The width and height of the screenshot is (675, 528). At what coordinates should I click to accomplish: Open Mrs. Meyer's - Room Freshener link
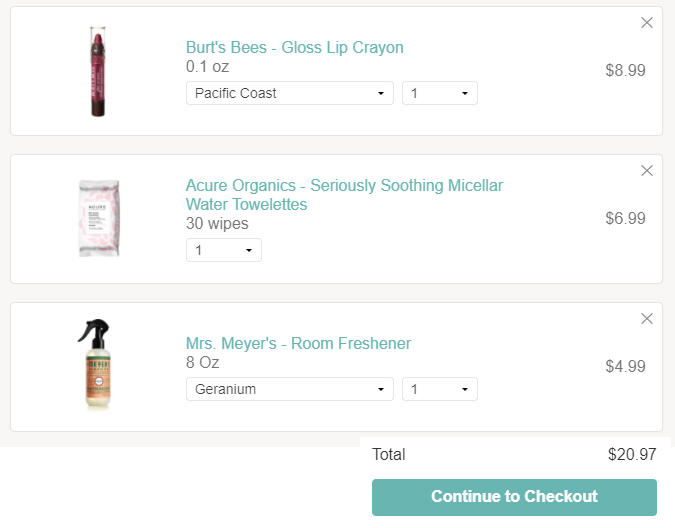tap(298, 343)
